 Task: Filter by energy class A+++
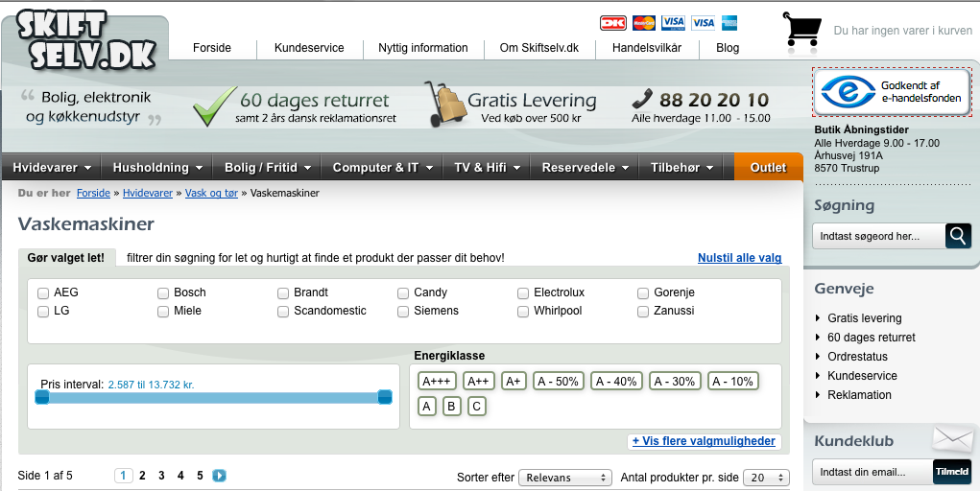coord(437,381)
